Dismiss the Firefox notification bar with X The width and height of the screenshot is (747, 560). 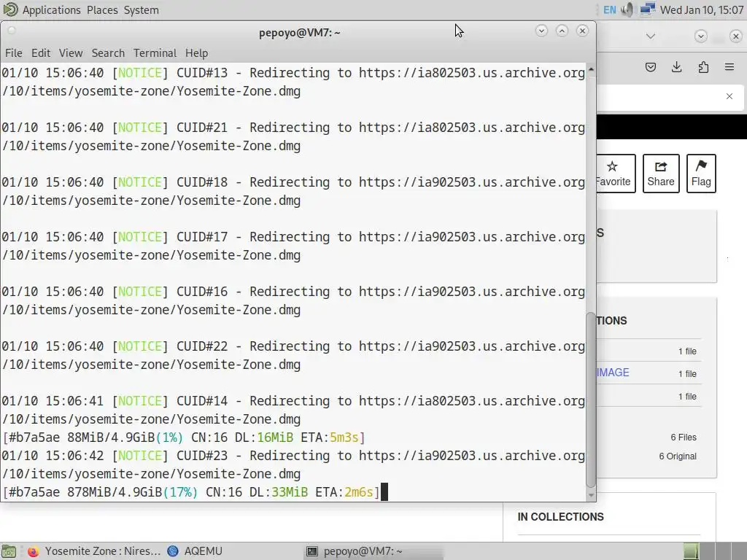[x=729, y=96]
